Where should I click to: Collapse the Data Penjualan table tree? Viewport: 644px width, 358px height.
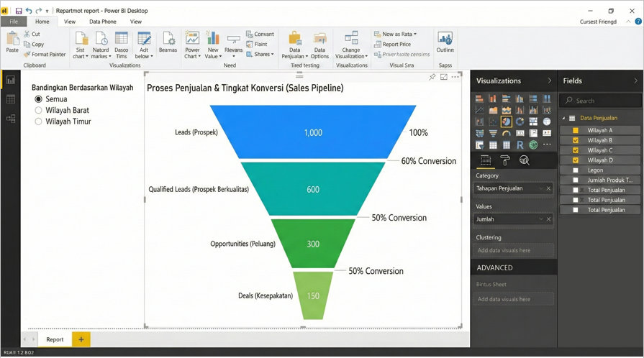(x=563, y=118)
